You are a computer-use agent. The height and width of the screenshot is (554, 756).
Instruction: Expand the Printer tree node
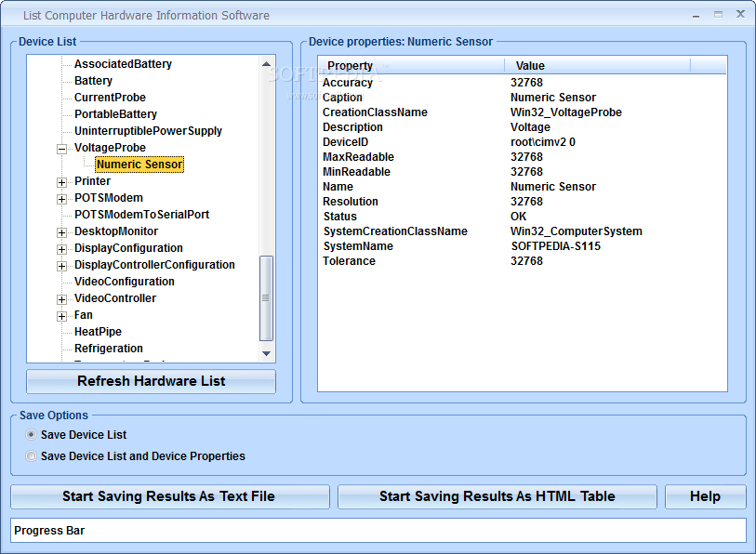pos(61,182)
